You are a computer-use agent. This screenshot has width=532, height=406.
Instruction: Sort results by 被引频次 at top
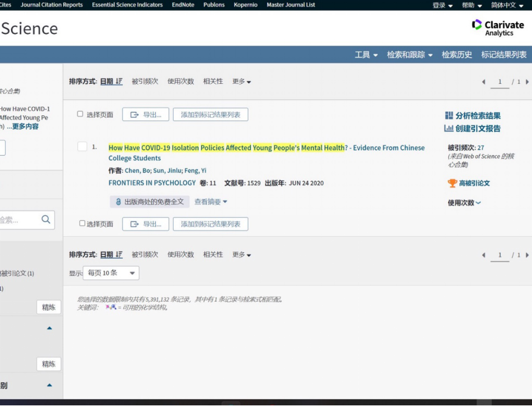145,81
